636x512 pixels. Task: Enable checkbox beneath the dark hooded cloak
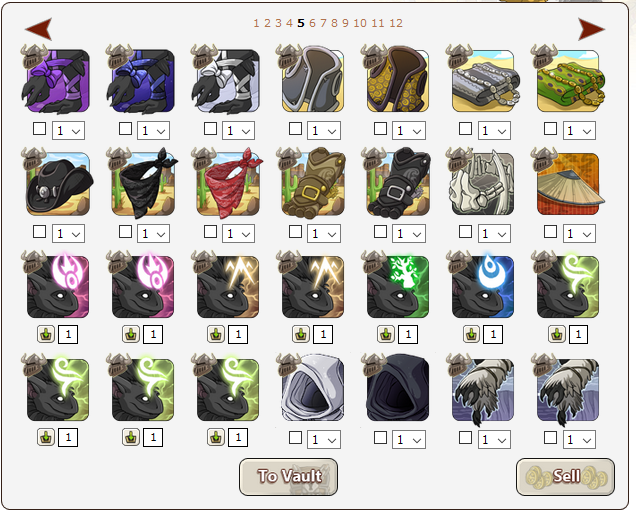[x=380, y=437]
